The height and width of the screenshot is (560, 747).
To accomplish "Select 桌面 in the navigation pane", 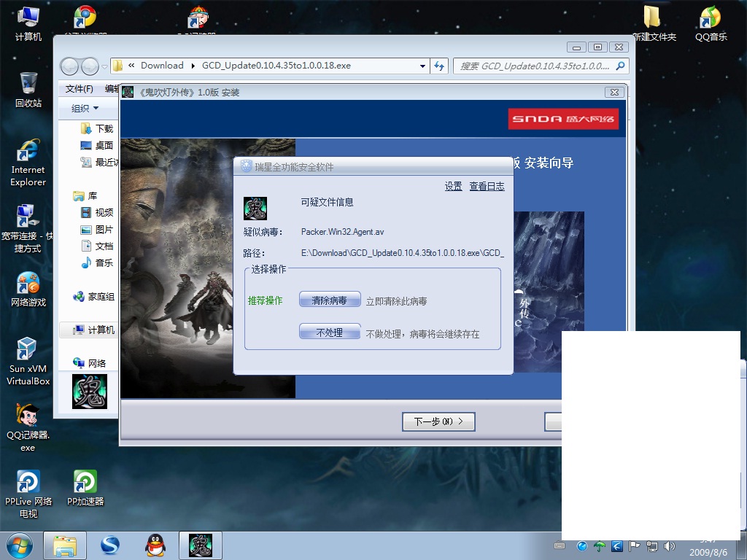I will (x=98, y=145).
